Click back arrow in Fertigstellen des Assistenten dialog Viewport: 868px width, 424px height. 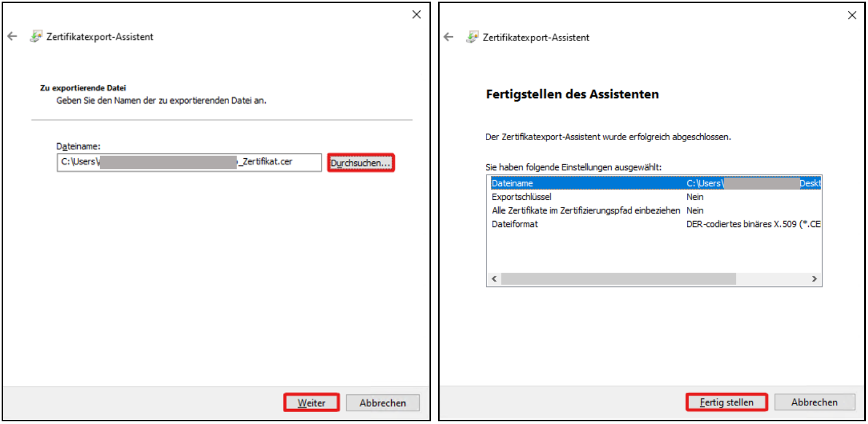tap(449, 37)
